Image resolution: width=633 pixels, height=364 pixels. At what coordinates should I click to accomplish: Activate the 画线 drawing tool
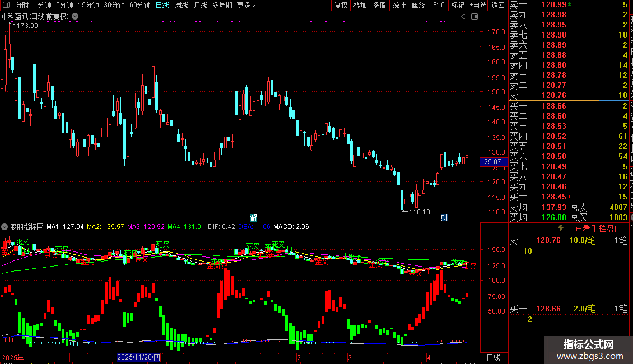pyautogui.click(x=418, y=5)
